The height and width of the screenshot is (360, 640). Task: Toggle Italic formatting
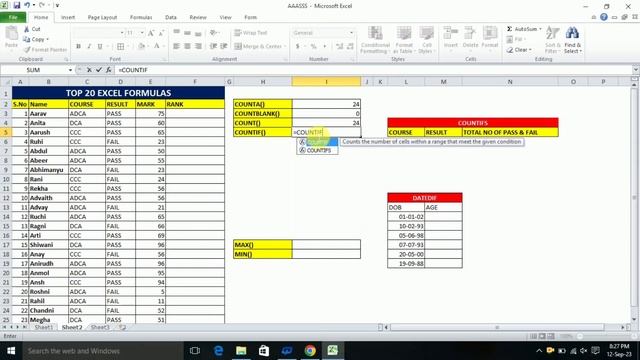89,47
